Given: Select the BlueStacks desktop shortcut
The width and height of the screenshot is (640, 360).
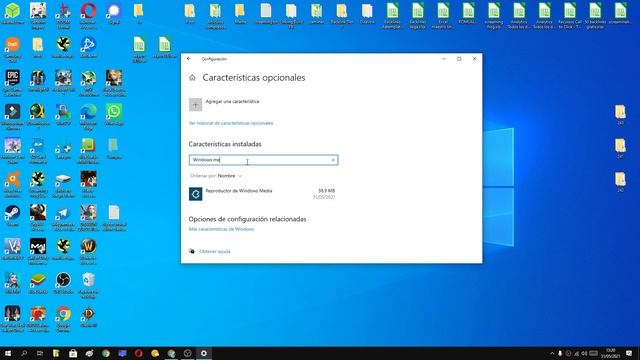Looking at the screenshot, I should (x=38, y=283).
